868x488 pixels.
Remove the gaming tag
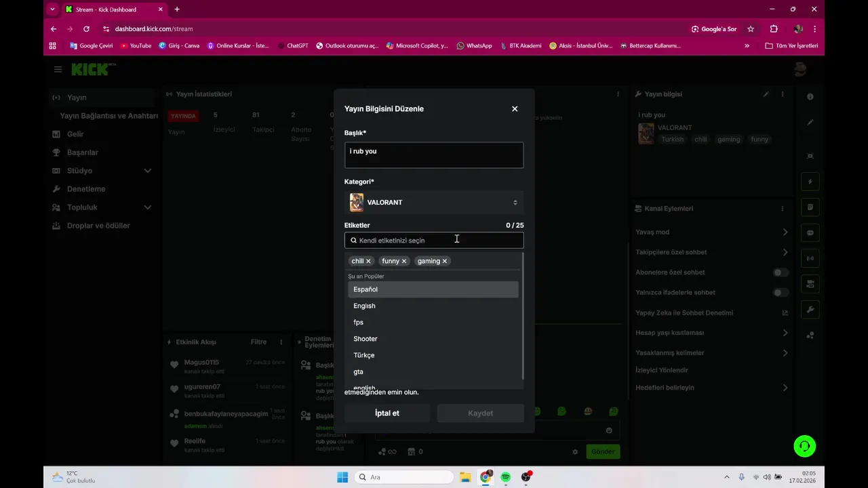click(x=445, y=261)
